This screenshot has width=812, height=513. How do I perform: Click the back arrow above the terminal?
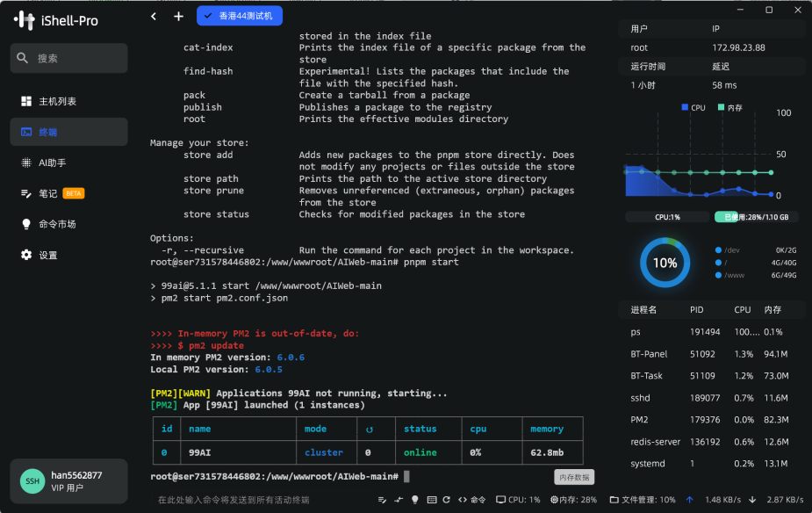(x=154, y=16)
